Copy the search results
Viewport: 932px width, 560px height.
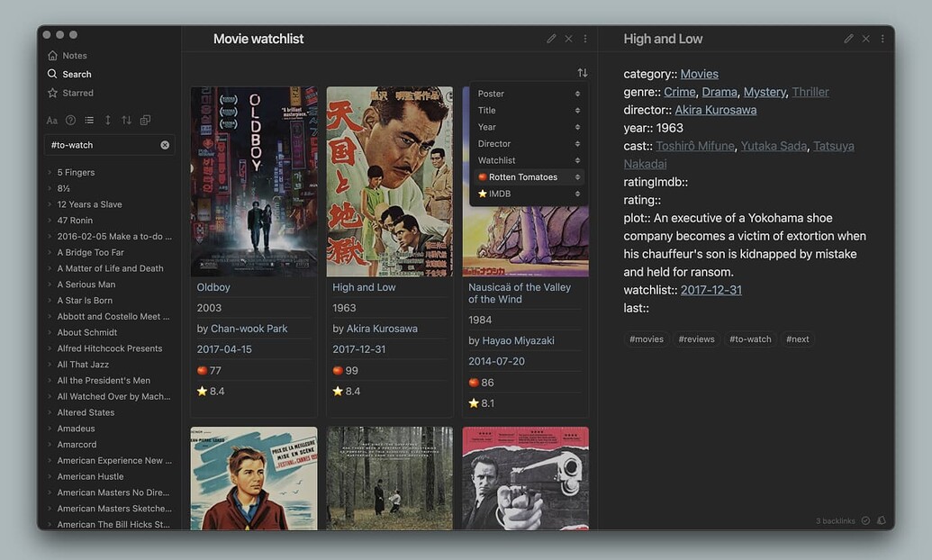(147, 120)
